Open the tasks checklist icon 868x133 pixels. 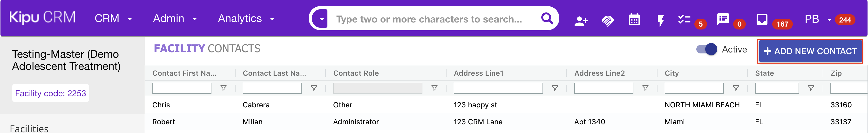tap(684, 19)
